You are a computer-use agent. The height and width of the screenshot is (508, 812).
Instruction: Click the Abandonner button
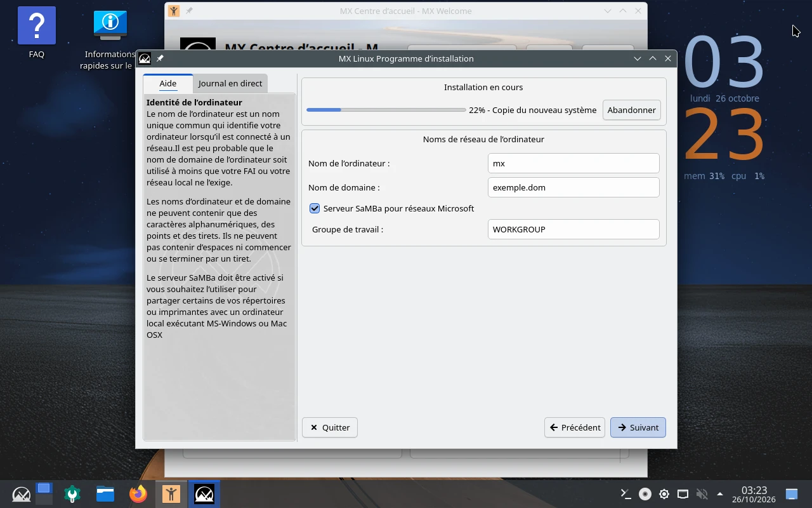[632, 110]
